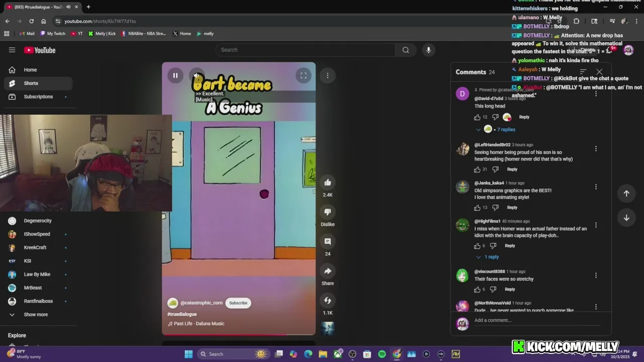
Task: Go to next Short with down arrow
Action: tap(626, 218)
